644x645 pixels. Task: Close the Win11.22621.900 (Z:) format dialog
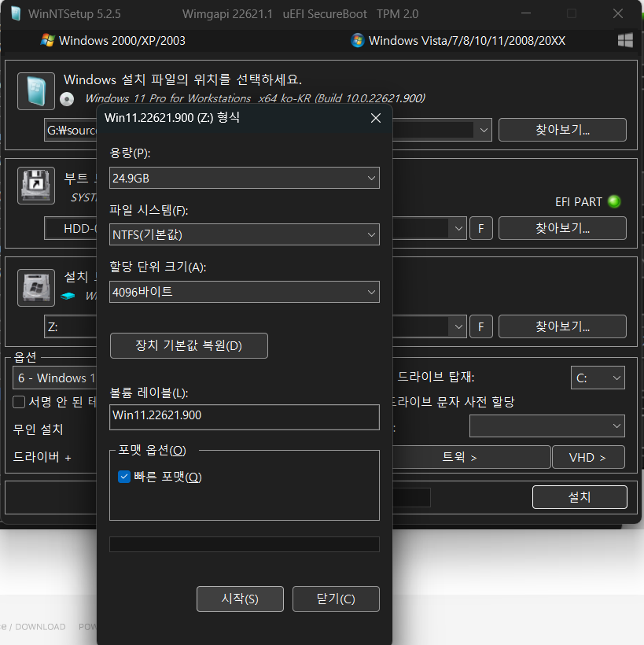pyautogui.click(x=375, y=118)
